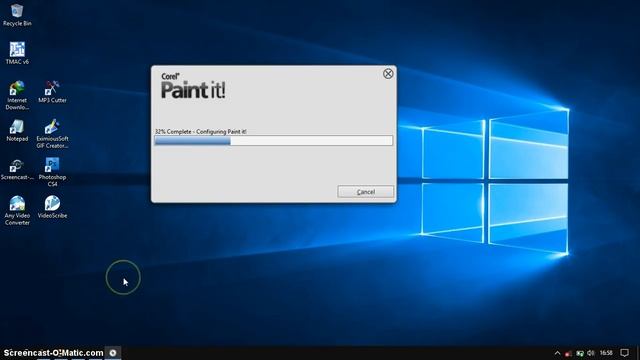Select the Notepad desktop shortcut
This screenshot has height=360, width=640.
click(17, 131)
